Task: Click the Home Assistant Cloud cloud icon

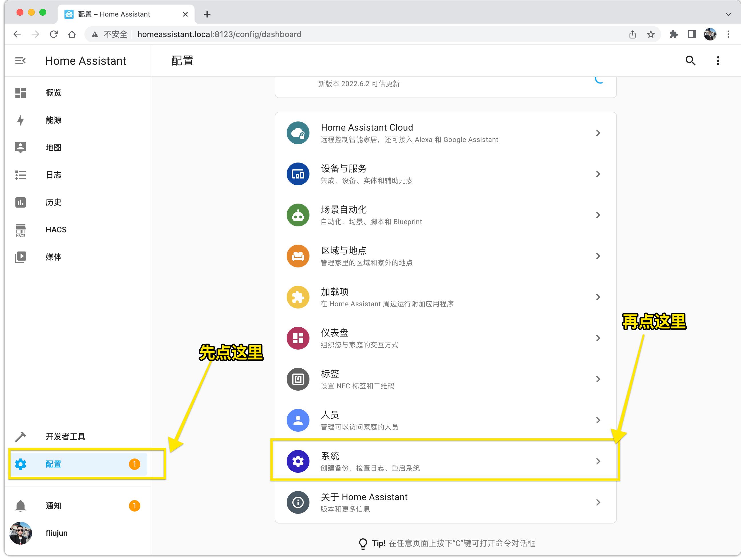Action: pyautogui.click(x=297, y=133)
